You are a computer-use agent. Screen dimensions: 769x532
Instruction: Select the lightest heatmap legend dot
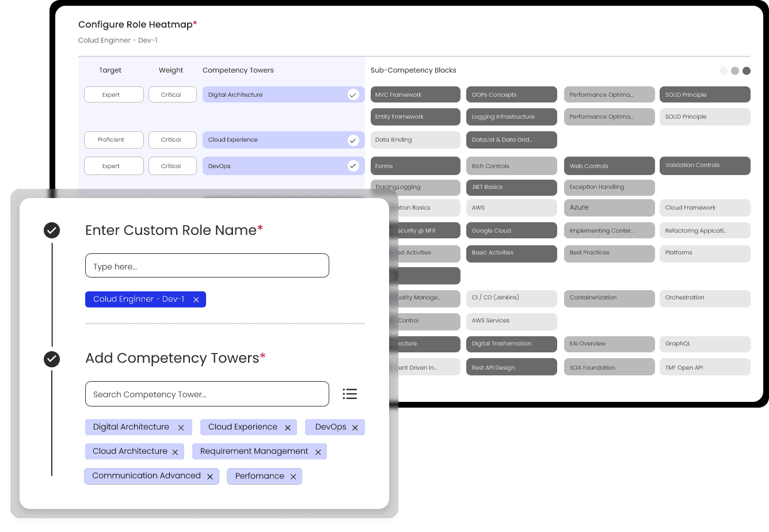click(x=724, y=71)
